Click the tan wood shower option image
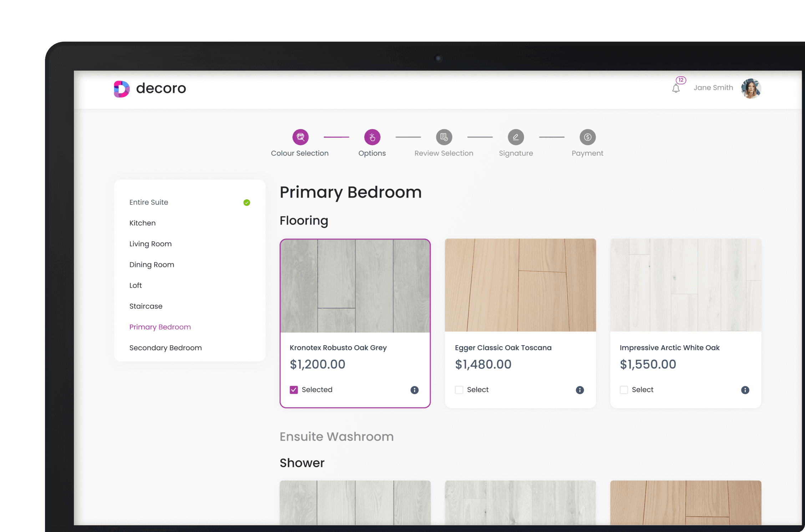The height and width of the screenshot is (532, 805). tap(686, 502)
